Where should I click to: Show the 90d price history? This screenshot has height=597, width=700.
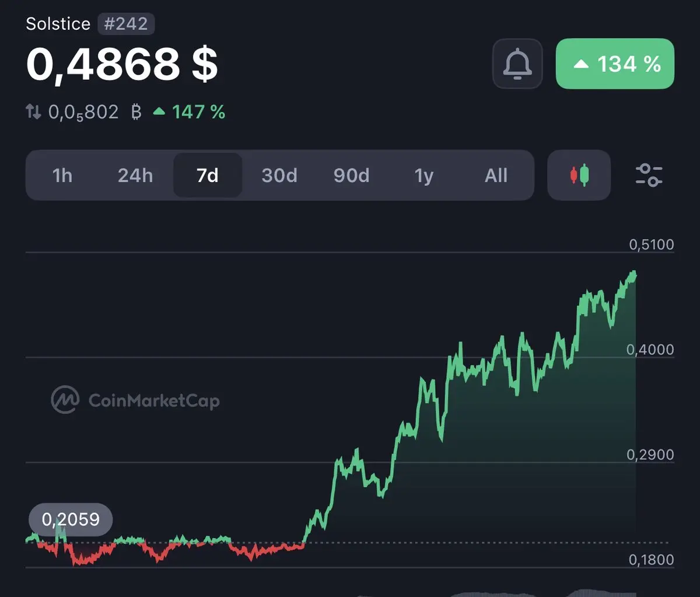click(x=352, y=175)
